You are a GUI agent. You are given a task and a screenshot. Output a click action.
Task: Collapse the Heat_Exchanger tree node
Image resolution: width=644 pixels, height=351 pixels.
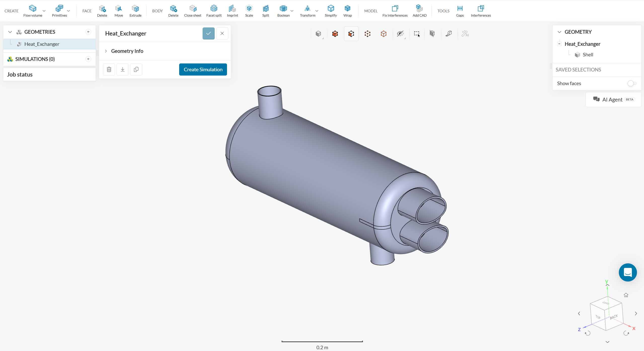[x=559, y=44]
